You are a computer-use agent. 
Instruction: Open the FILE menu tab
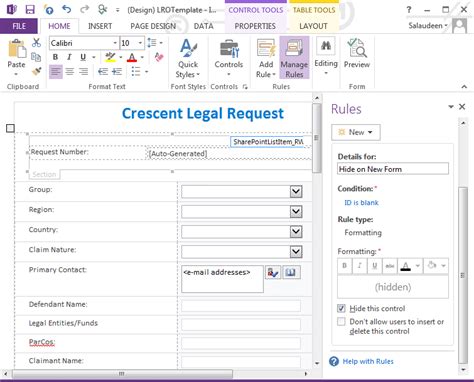(x=19, y=26)
